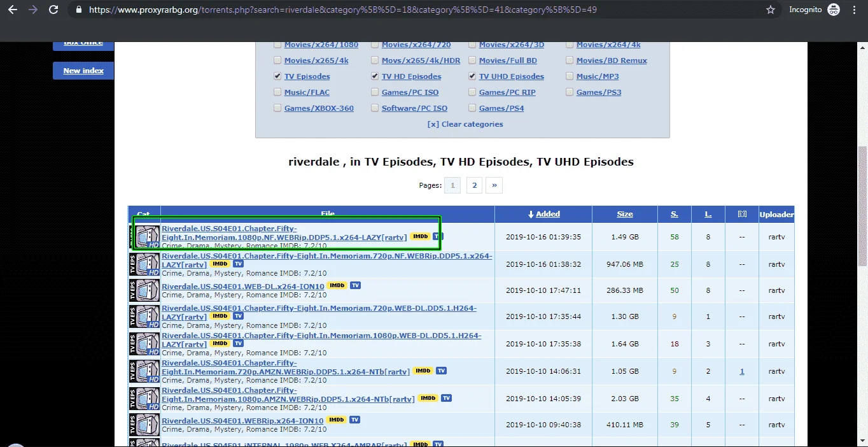The height and width of the screenshot is (447, 868).
Task: Click the Games/PS4 category link
Action: point(501,108)
